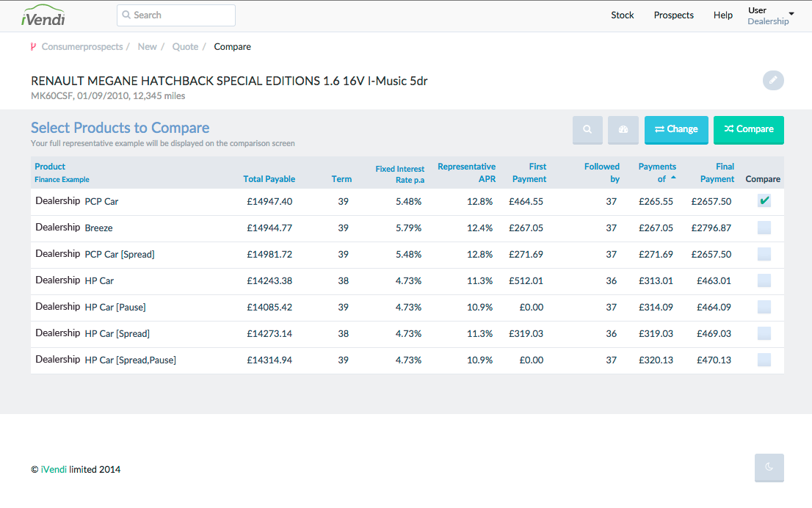Click first payment £464.55
Viewport: 812px width, 508px height.
tap(526, 201)
